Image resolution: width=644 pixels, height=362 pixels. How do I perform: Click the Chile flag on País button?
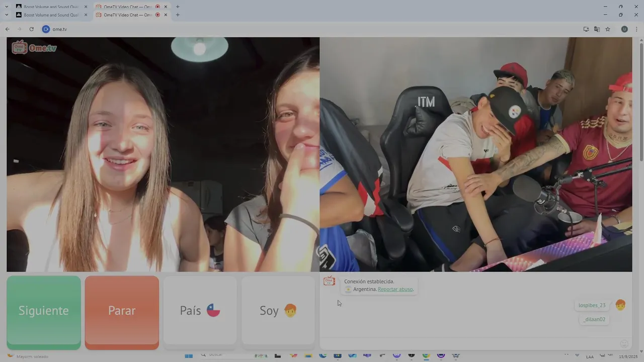point(213,310)
